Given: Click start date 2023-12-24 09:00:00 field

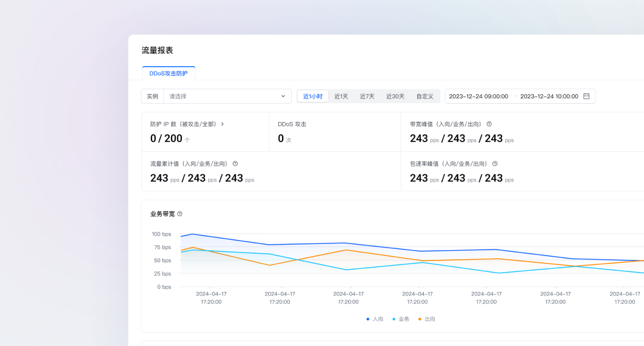Looking at the screenshot, I should (x=478, y=96).
